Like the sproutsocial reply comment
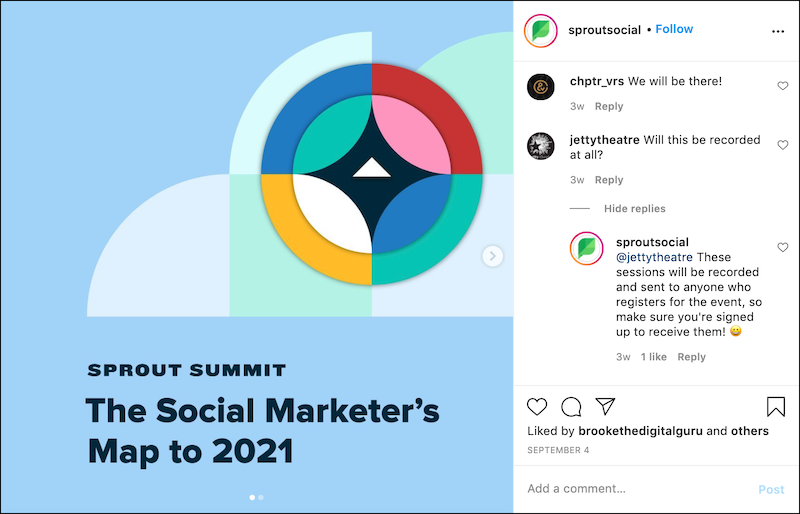 (782, 247)
